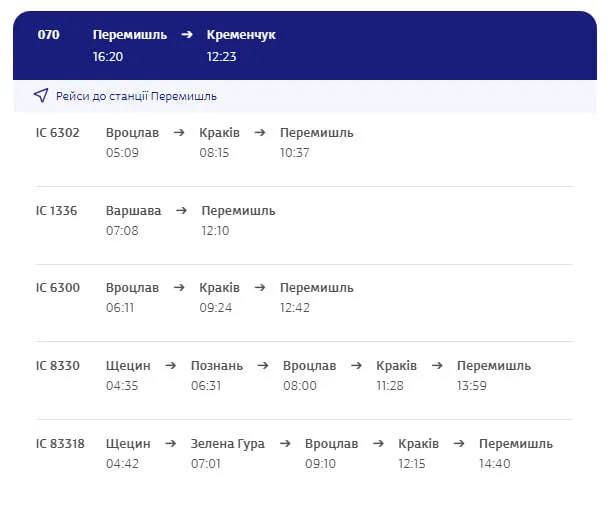
Task: Select train IC 83318 label
Action: pos(60,444)
